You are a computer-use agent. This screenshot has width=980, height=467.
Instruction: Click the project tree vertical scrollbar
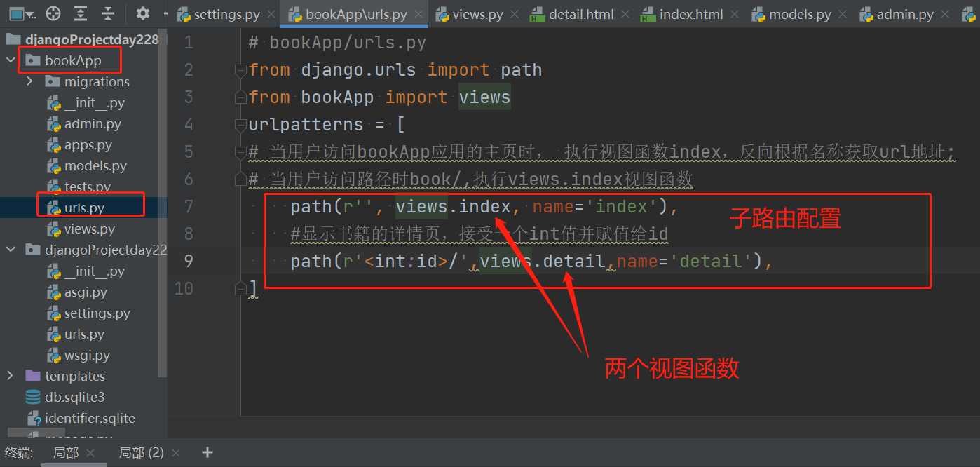point(163,203)
